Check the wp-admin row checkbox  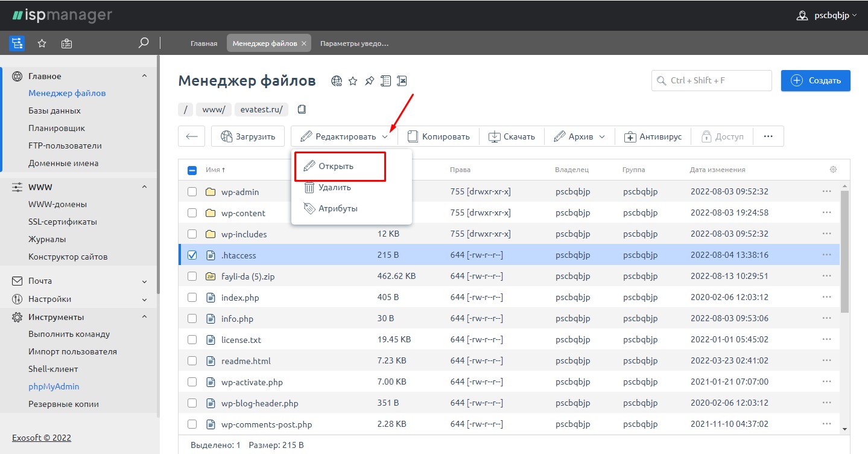pos(192,191)
